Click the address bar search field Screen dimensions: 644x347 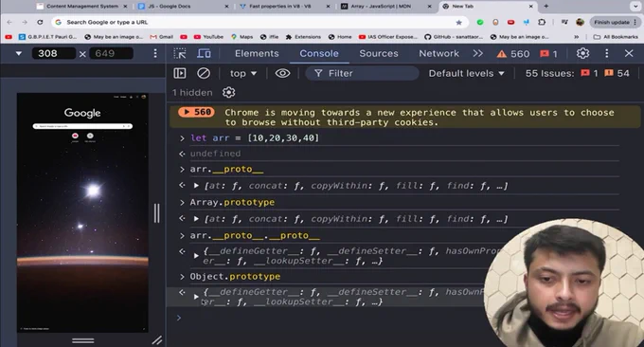tap(259, 22)
